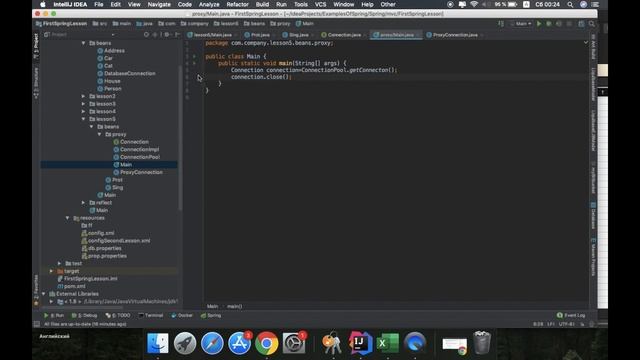Place cursor after connection.close(); in editor
640x360 pixels.
tap(291, 77)
